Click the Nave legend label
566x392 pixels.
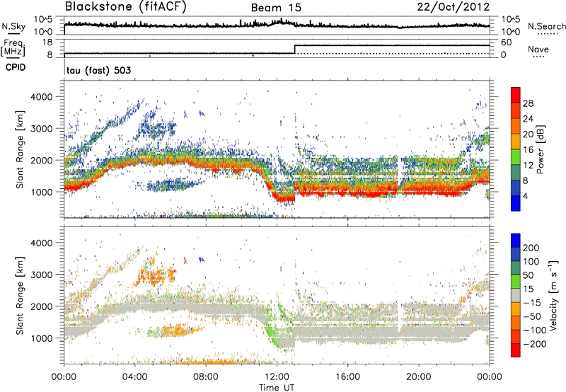point(538,49)
